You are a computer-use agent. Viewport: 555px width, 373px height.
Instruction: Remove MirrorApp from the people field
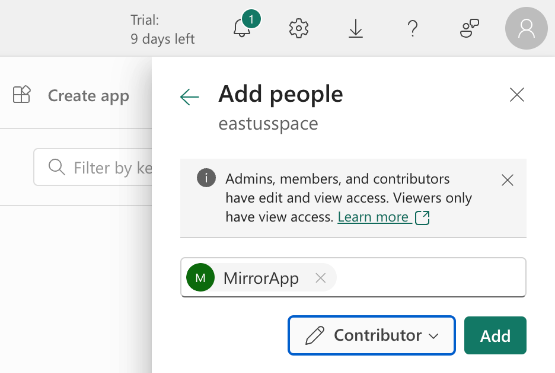pos(320,278)
